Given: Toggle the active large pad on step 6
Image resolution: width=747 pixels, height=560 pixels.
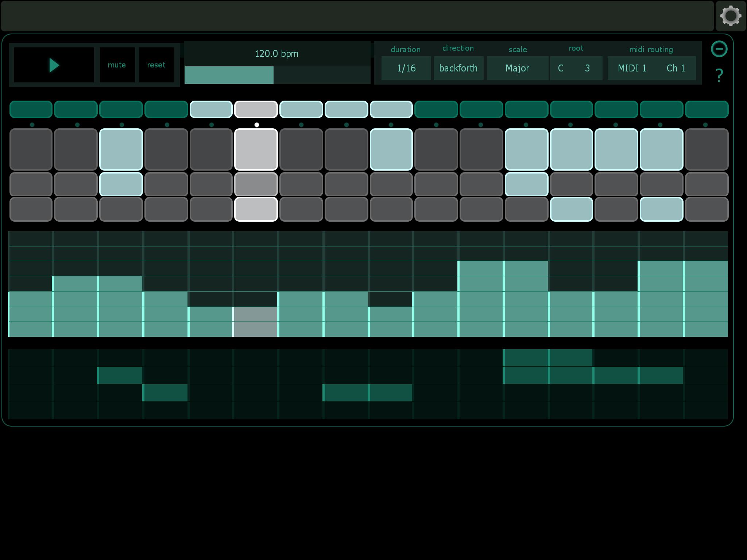Looking at the screenshot, I should tap(256, 149).
